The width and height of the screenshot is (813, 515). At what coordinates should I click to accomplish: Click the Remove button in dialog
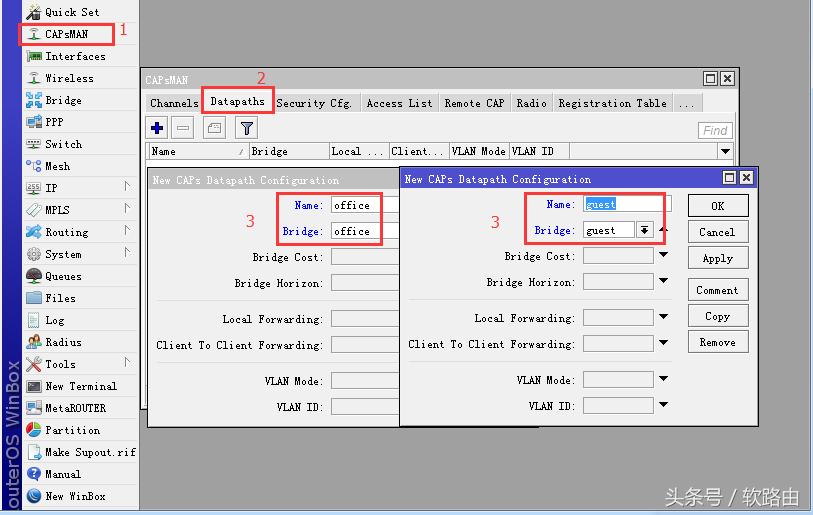[x=718, y=342]
